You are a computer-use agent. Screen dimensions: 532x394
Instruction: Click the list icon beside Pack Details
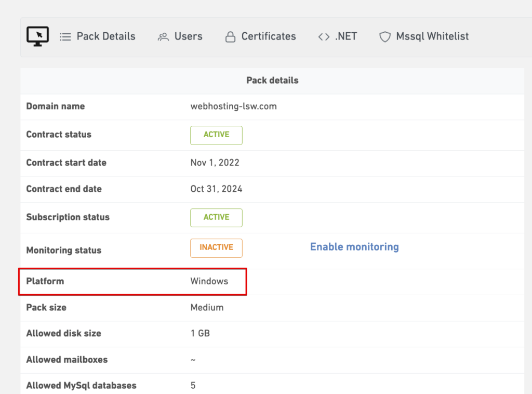pos(65,37)
